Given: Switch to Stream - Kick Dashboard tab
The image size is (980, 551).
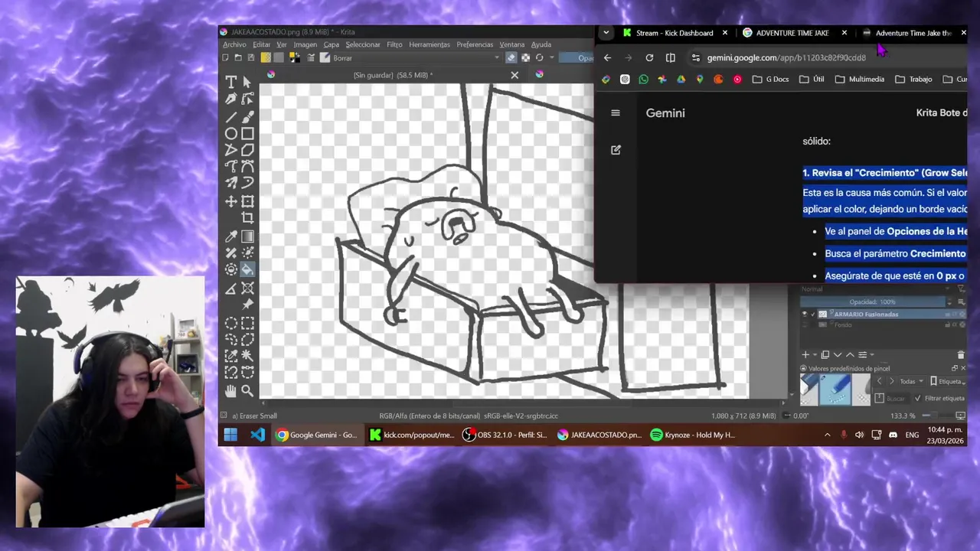Looking at the screenshot, I should [x=675, y=33].
